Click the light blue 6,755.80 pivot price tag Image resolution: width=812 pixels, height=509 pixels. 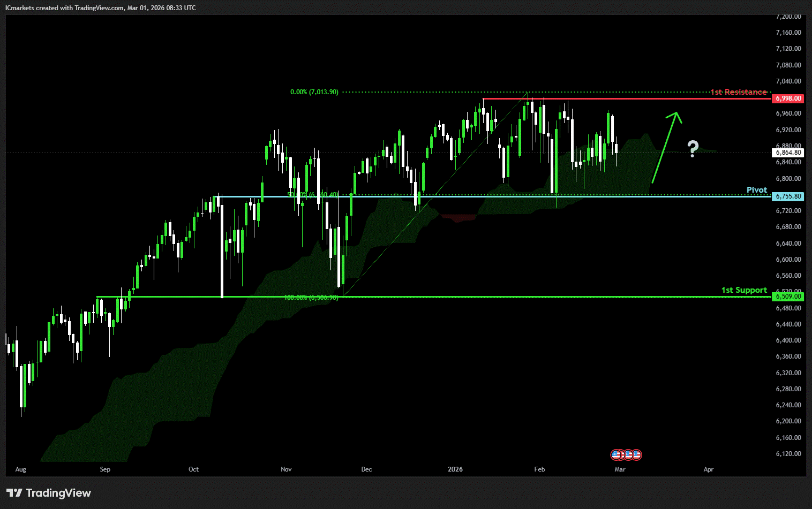tap(788, 196)
